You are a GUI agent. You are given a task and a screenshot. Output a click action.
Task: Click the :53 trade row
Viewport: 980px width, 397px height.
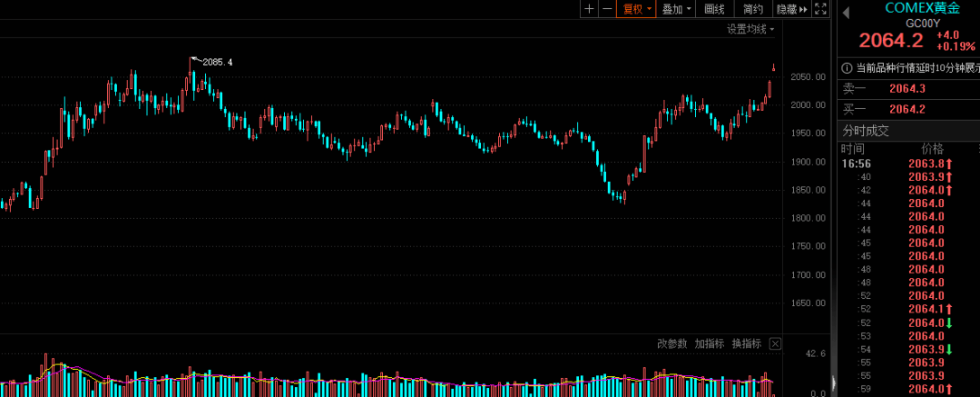point(908,335)
